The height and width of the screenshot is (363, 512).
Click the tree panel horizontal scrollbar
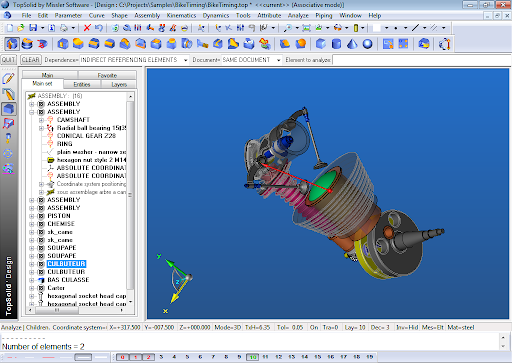click(x=76, y=310)
